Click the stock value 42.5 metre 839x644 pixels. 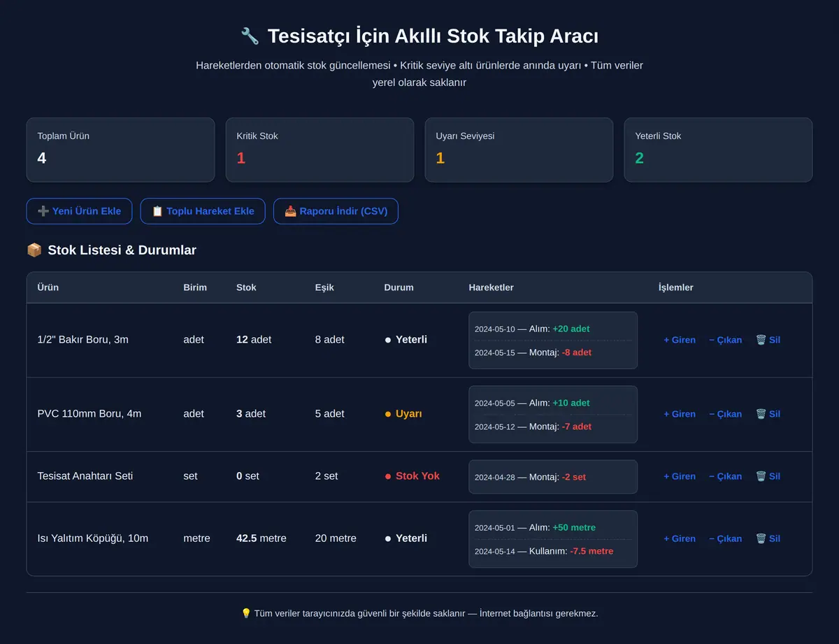pyautogui.click(x=261, y=538)
